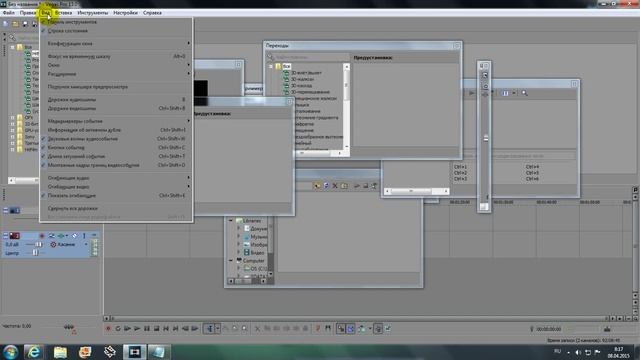
Task: Collapse root 'Все' folder in Переходы window
Action: coord(271,66)
